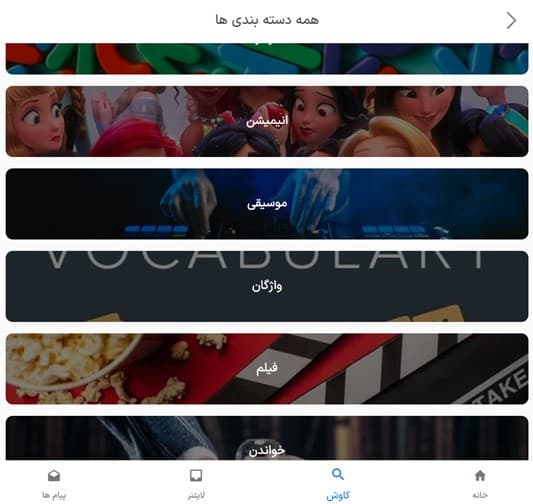Viewport: 533px width, 504px height.
Task: Select the search magnifier icon
Action: (338, 474)
